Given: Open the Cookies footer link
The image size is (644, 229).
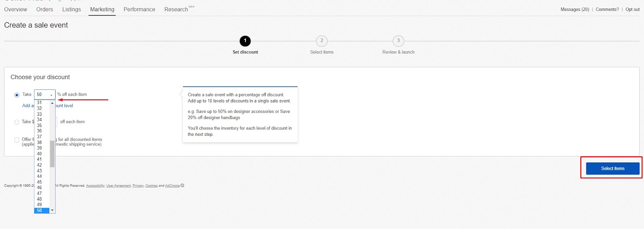Looking at the screenshot, I should [151, 186].
